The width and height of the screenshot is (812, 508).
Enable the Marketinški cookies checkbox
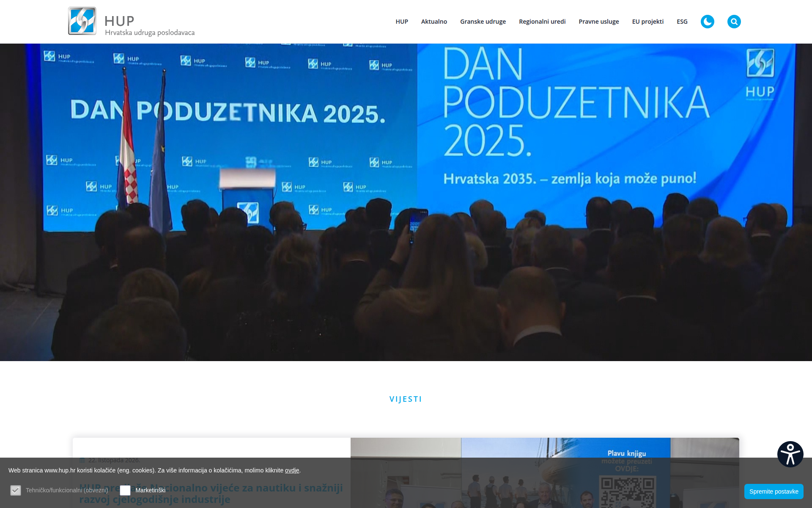[125, 490]
